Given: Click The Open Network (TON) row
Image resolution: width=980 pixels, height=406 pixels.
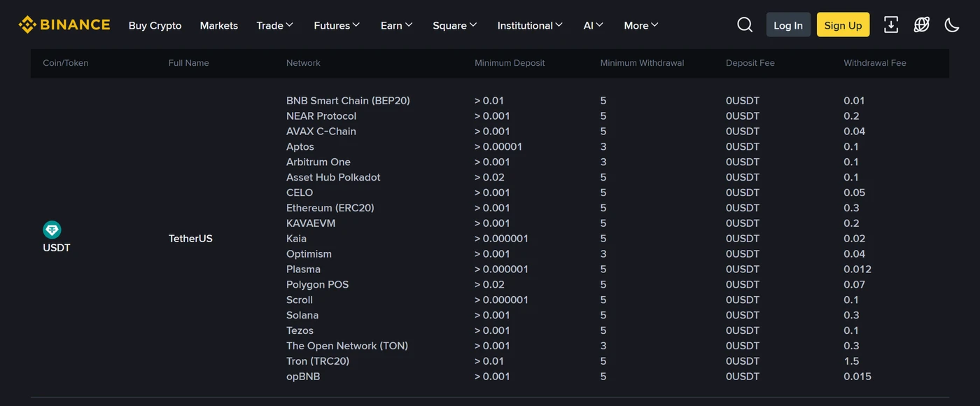Looking at the screenshot, I should [347, 346].
